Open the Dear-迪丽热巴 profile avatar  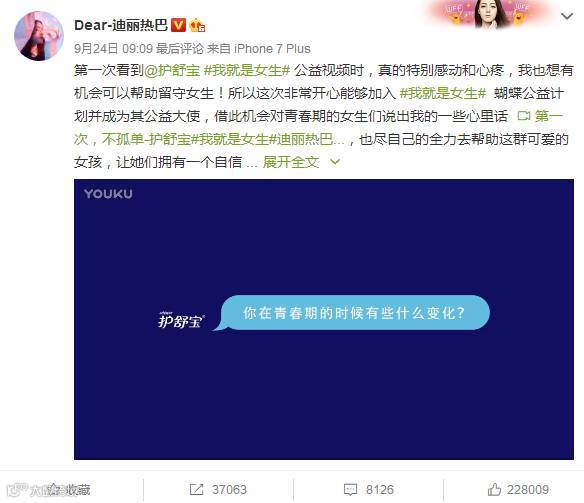click(x=39, y=36)
